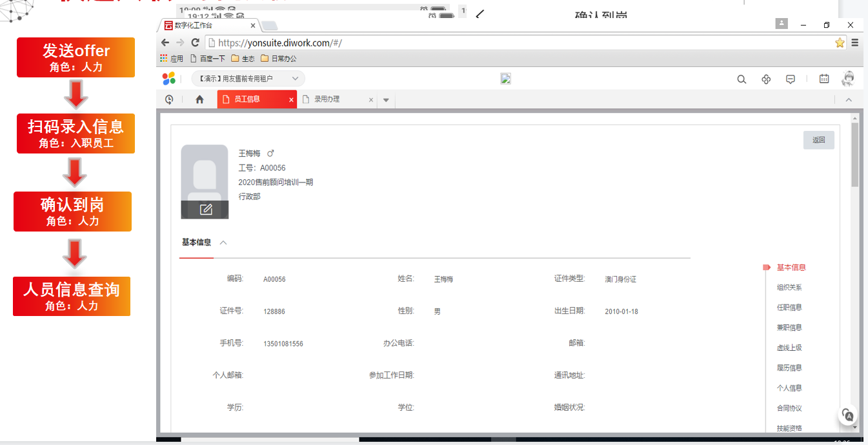Viewport: 868px width, 445px height.
Task: Open the history clock icon
Action: tap(169, 99)
